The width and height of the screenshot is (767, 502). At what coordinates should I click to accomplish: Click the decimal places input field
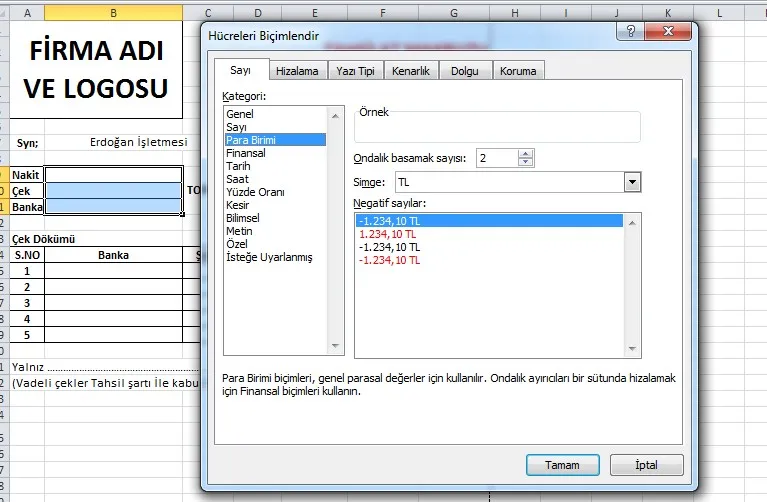495,158
